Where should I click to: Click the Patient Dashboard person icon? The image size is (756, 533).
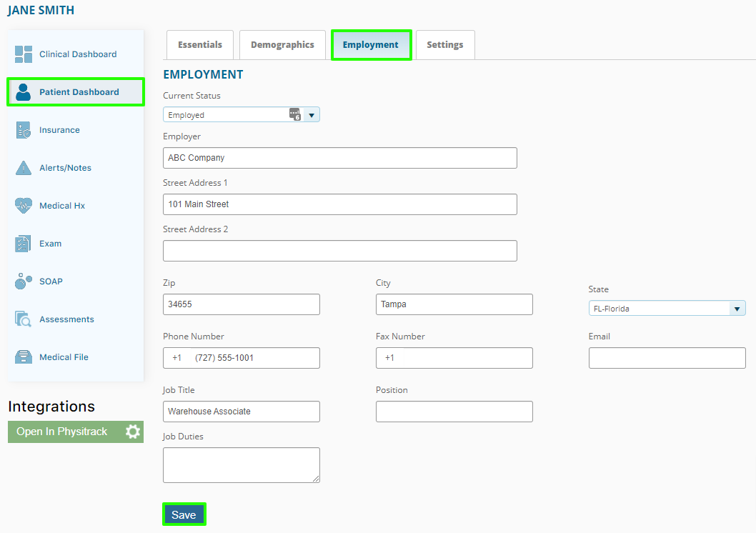[23, 92]
